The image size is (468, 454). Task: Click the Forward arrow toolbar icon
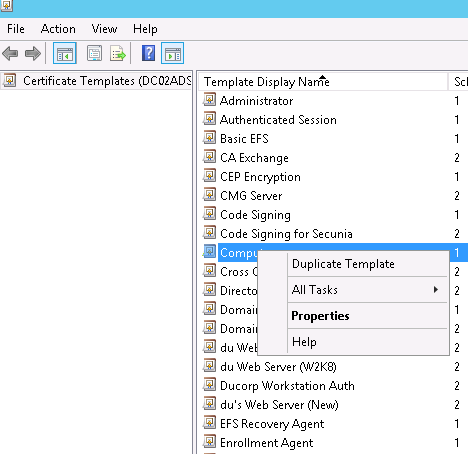33,53
